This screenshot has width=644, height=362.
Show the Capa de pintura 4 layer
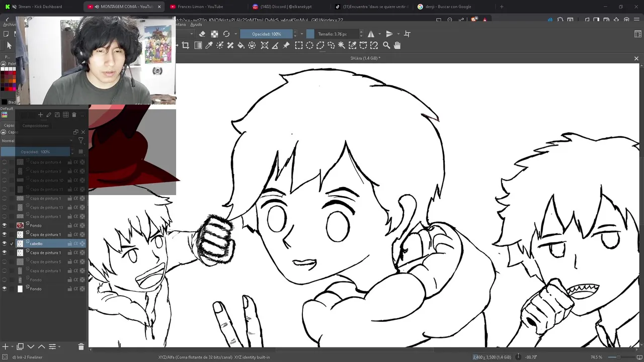[x=5, y=162]
